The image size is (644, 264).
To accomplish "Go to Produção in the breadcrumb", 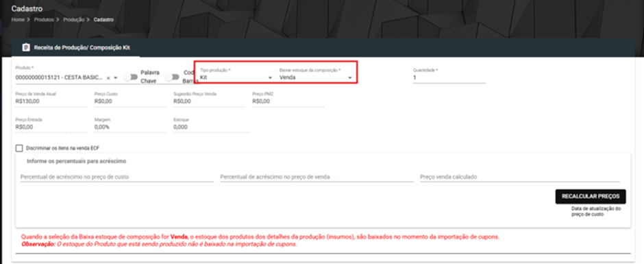I will 74,20.
